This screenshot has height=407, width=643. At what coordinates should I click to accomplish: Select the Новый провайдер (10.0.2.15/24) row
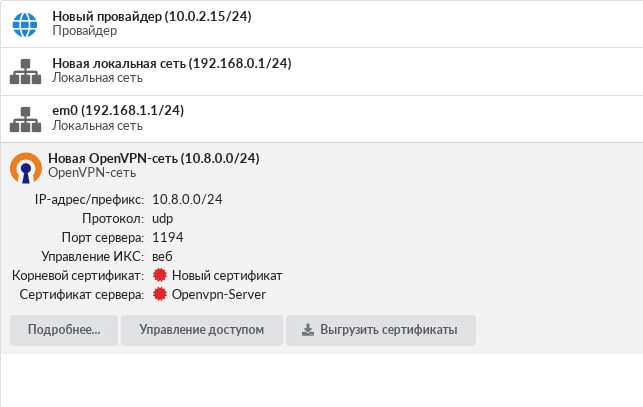coord(322,24)
